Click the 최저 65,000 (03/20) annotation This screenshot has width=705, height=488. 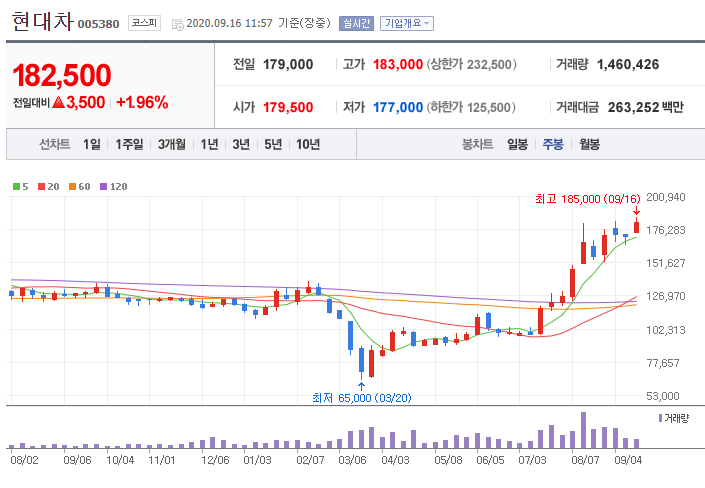click(x=361, y=398)
